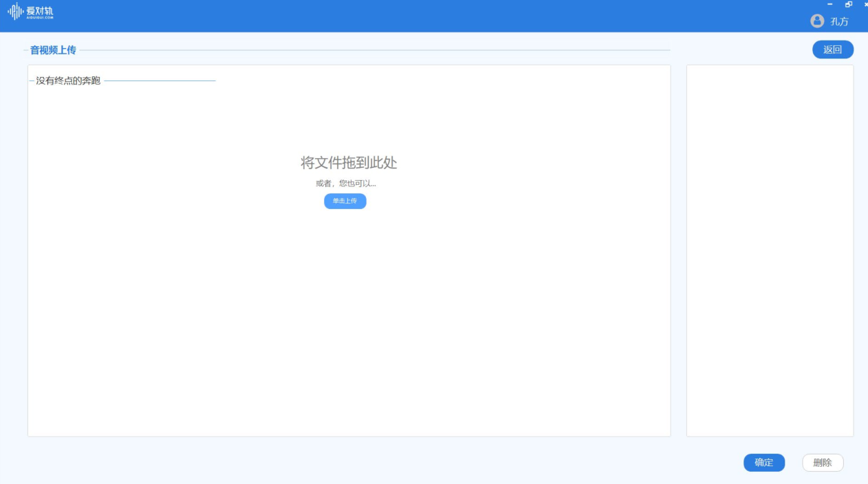This screenshot has width=868, height=484.
Task: Click the restore window icon
Action: (x=847, y=3)
